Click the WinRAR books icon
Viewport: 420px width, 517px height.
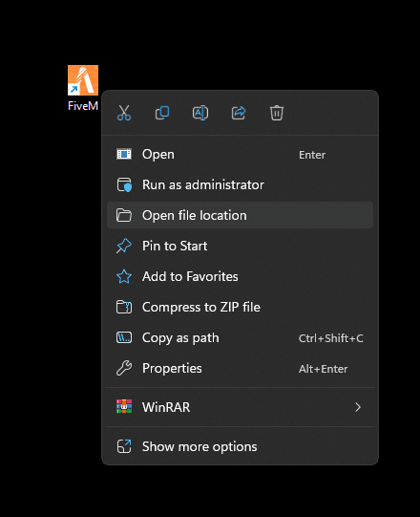(x=124, y=407)
